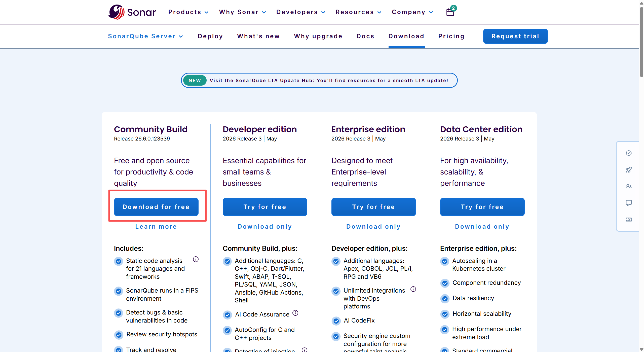
Task: Click the chat bubble icon in side panel
Action: [x=629, y=203]
